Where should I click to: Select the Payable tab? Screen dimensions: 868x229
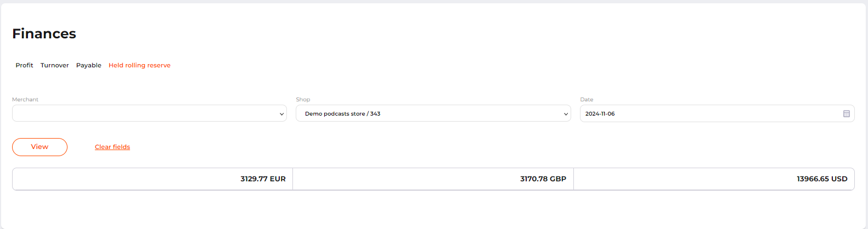pyautogui.click(x=89, y=65)
